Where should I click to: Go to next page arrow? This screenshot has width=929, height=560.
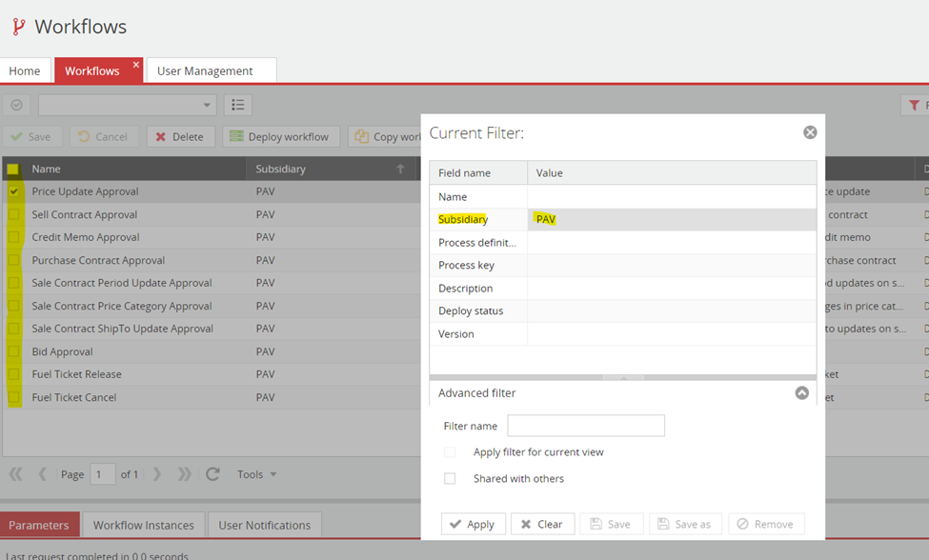coord(157,473)
